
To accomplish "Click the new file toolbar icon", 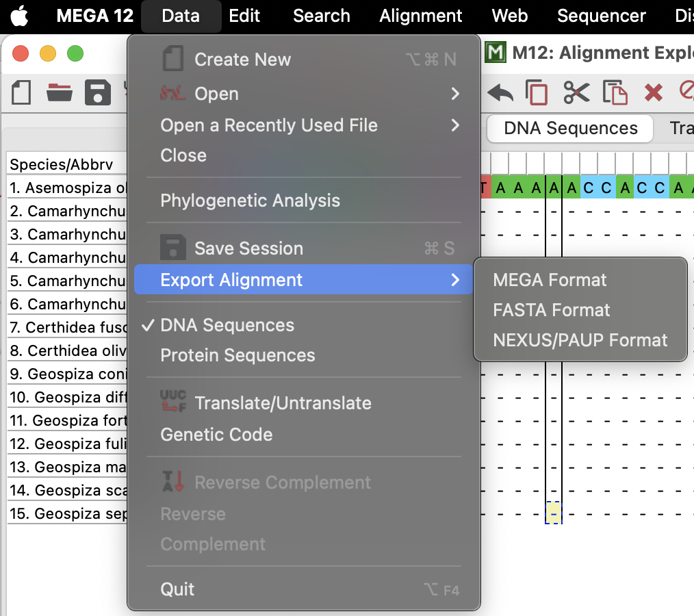I will [x=21, y=92].
